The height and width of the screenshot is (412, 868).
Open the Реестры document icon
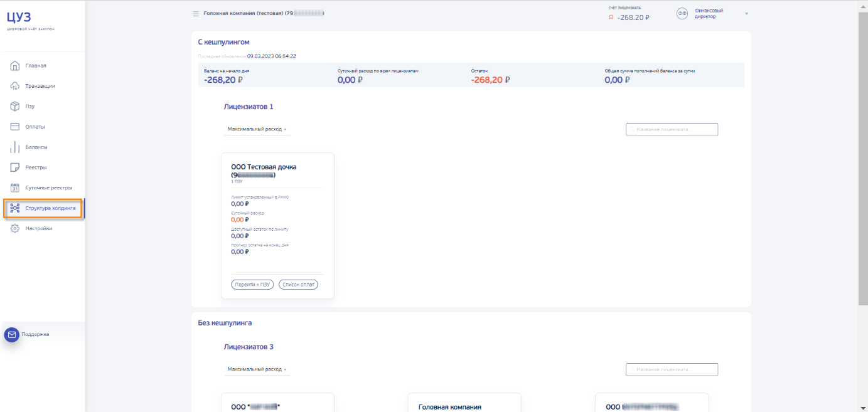click(x=15, y=167)
